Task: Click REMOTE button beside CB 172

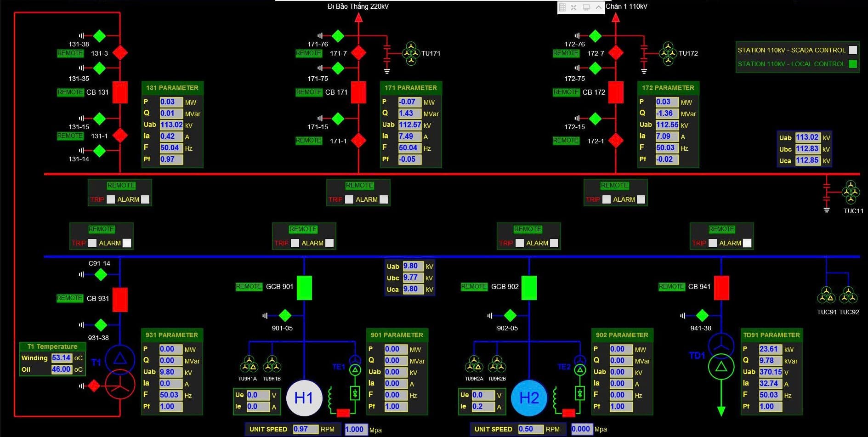Action: [566, 92]
